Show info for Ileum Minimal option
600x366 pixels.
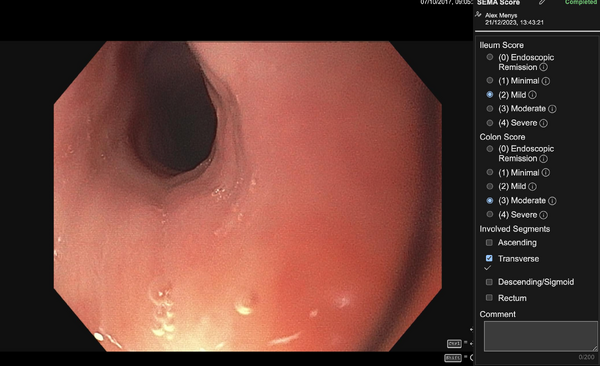[546, 81]
